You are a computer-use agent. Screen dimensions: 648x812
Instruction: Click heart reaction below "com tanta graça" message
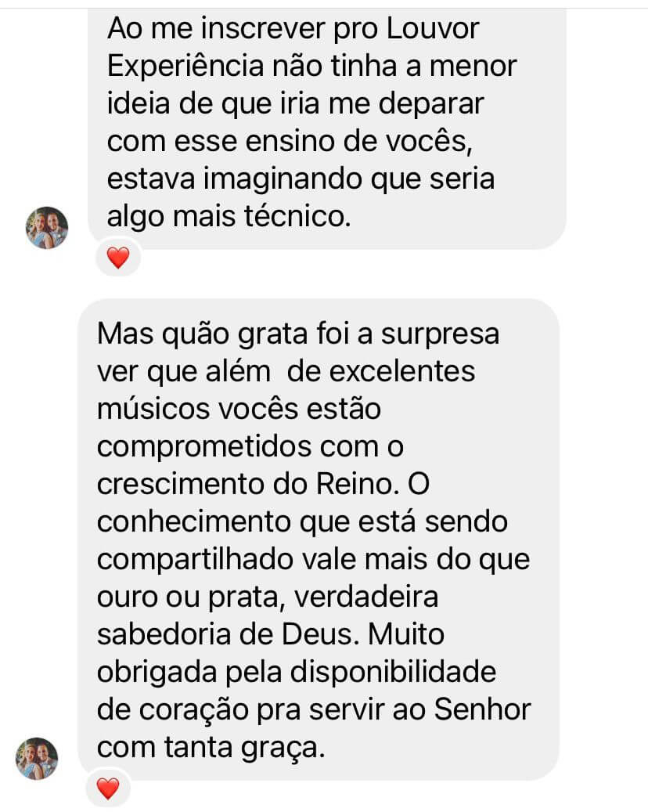click(108, 789)
